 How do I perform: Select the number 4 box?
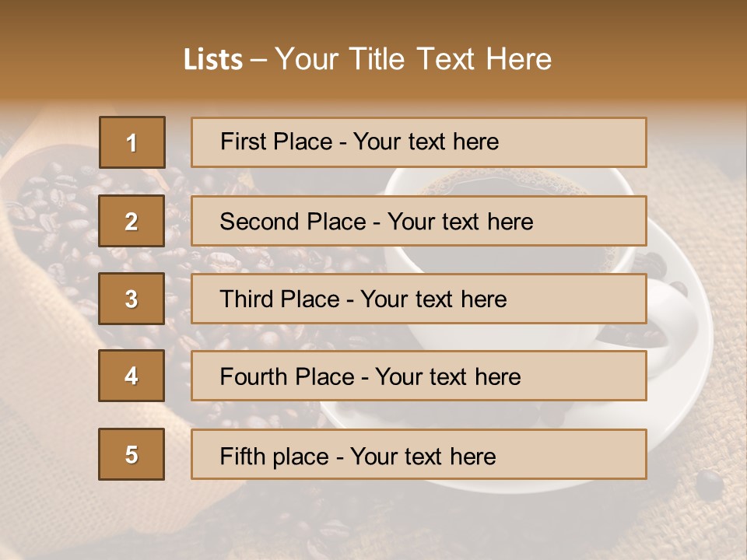tap(132, 376)
